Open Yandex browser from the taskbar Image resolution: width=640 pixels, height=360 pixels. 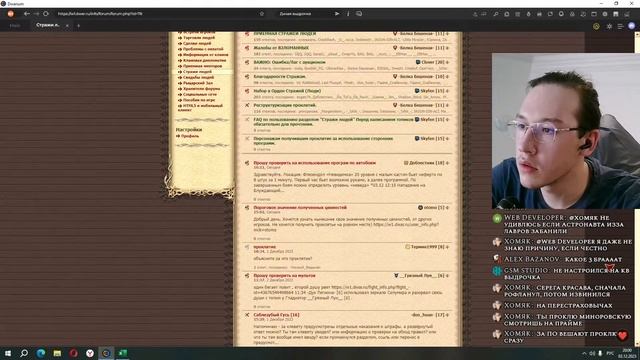tap(90, 353)
